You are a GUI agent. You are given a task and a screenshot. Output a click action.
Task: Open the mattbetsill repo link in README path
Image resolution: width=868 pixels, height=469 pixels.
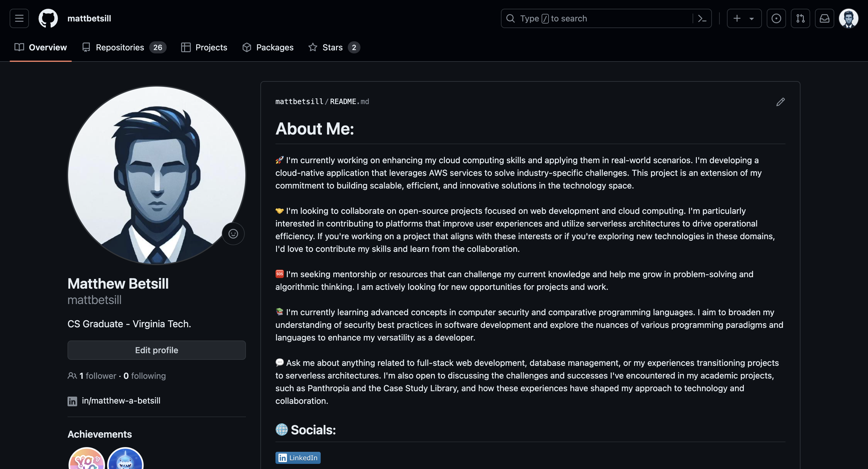(x=299, y=101)
